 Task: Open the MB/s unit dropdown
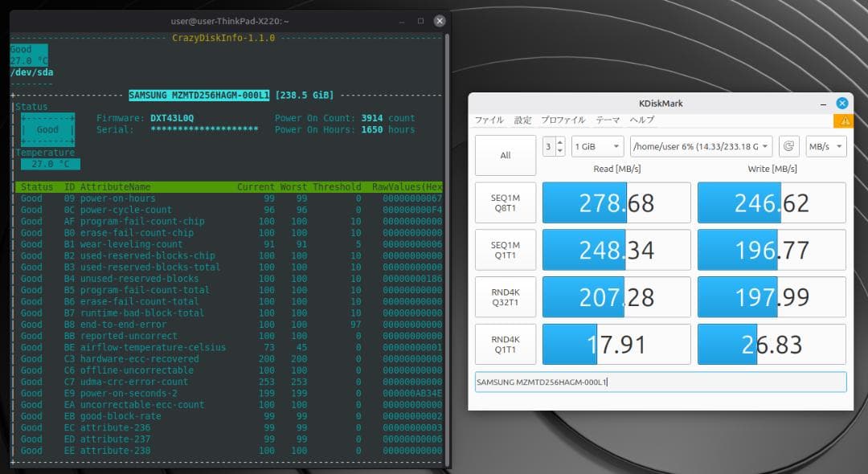tap(826, 146)
